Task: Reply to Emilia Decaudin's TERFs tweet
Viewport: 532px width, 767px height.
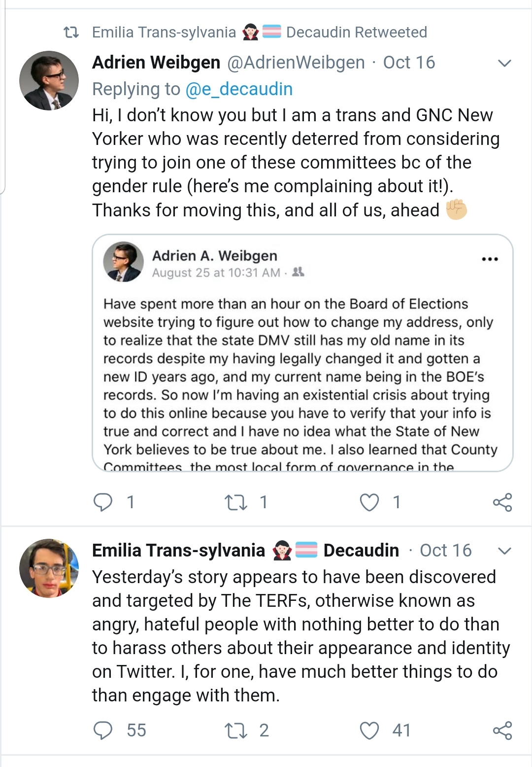Action: click(x=103, y=731)
